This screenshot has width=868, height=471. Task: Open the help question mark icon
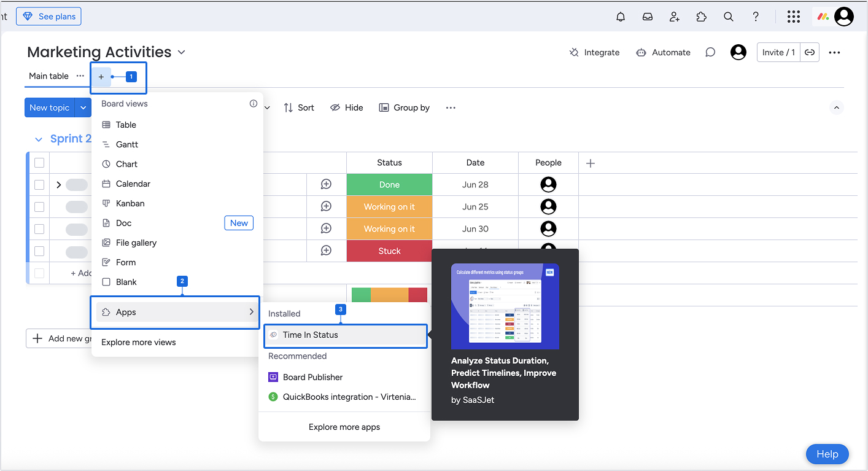756,17
